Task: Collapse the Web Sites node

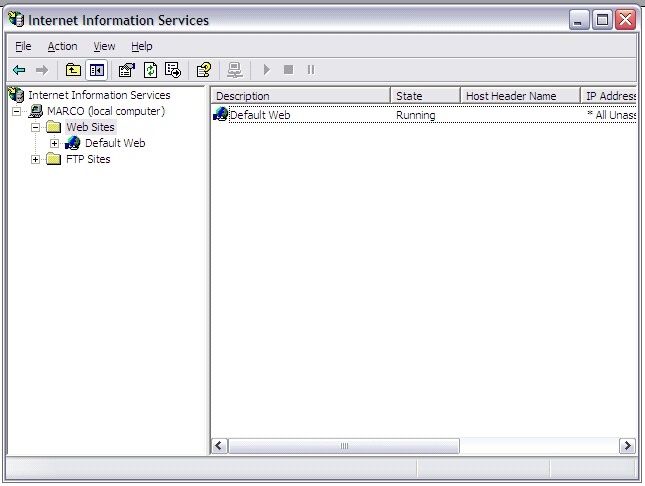Action: [35, 128]
